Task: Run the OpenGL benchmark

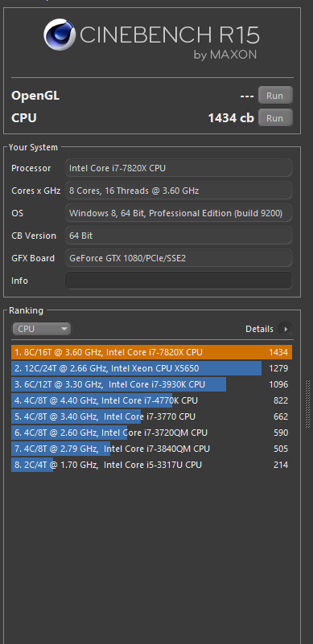Action: coord(275,96)
